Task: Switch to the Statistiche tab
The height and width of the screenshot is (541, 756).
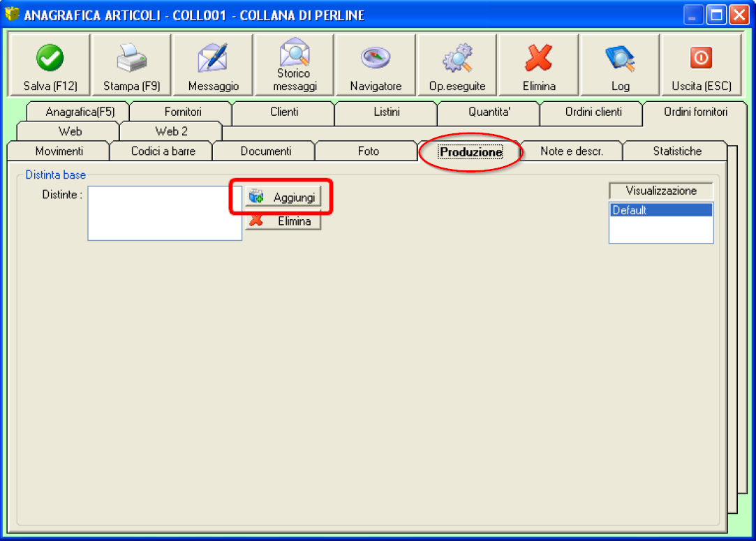Action: click(677, 151)
